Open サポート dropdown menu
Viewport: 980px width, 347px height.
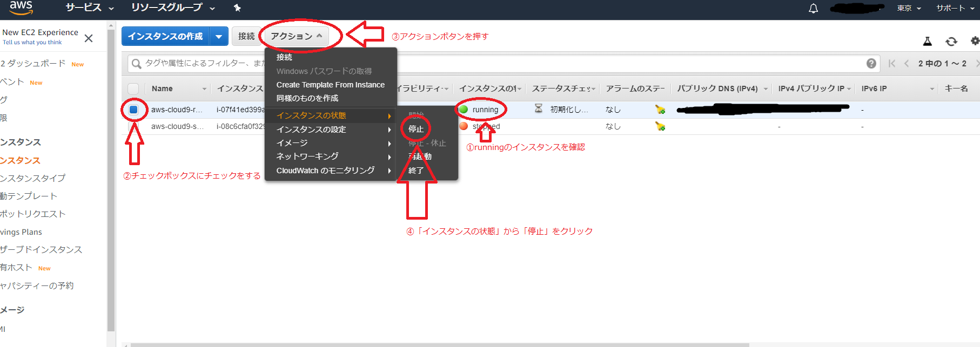pos(955,8)
